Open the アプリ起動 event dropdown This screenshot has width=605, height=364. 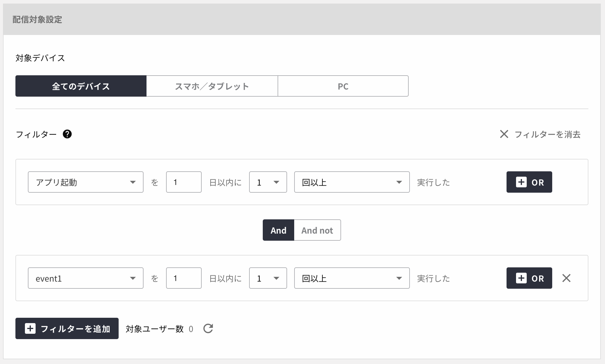[x=86, y=182]
